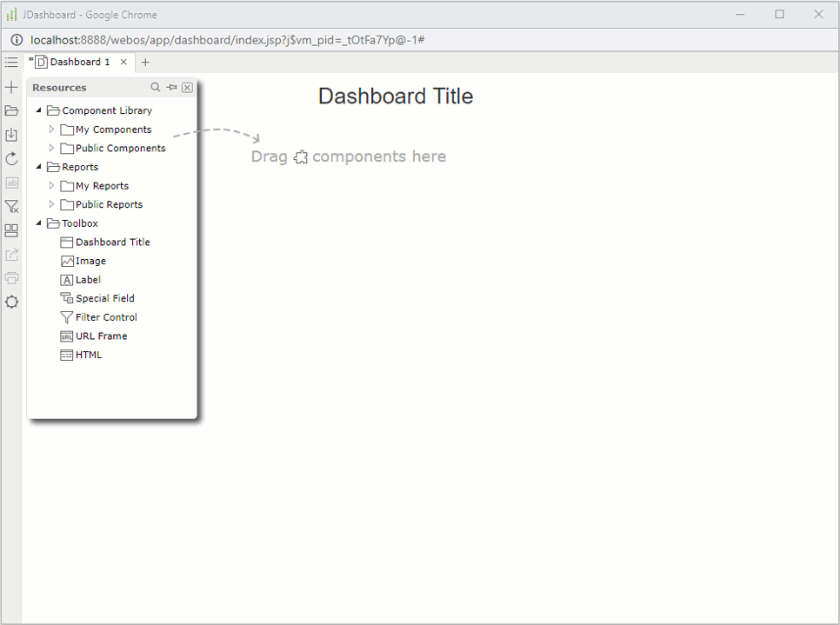Open a dashboard using the folder icon

(11, 110)
